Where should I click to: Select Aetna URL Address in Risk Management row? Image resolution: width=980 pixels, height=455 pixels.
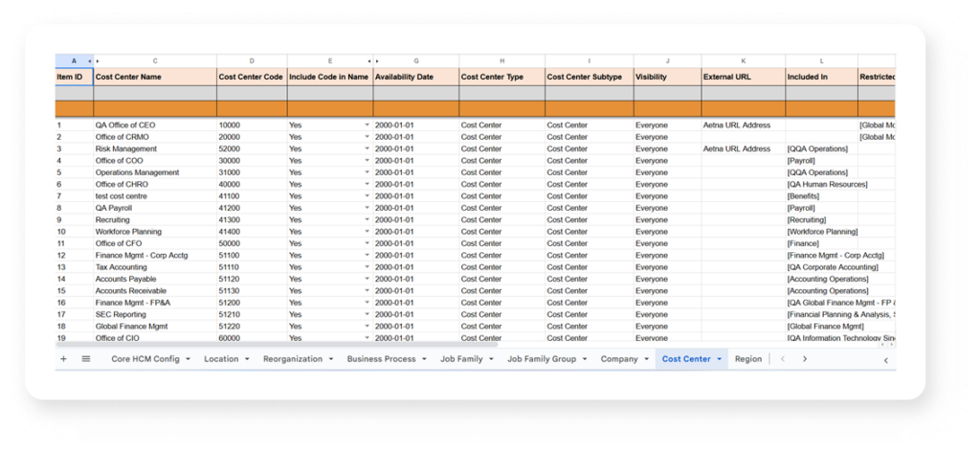pos(743,149)
